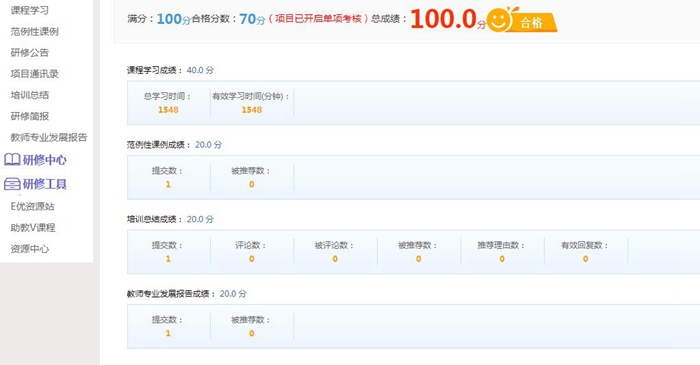Open 项目通讯录 sidebar link

coord(34,74)
